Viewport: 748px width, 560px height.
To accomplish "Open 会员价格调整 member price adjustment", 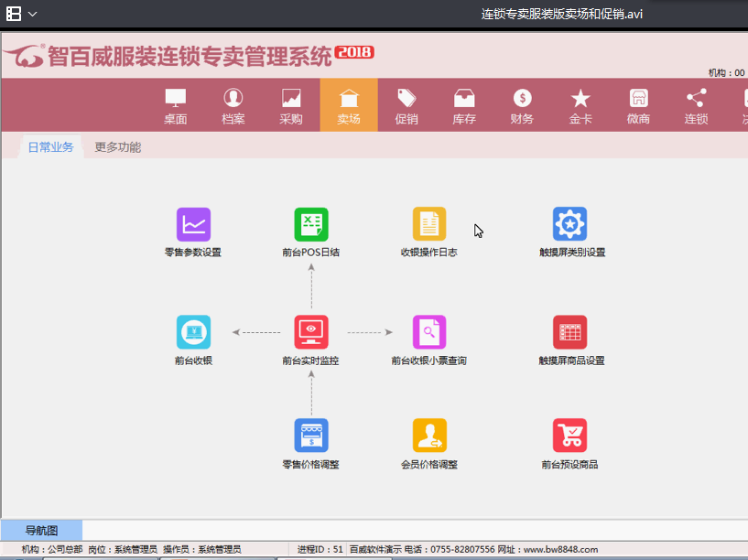I will click(429, 436).
